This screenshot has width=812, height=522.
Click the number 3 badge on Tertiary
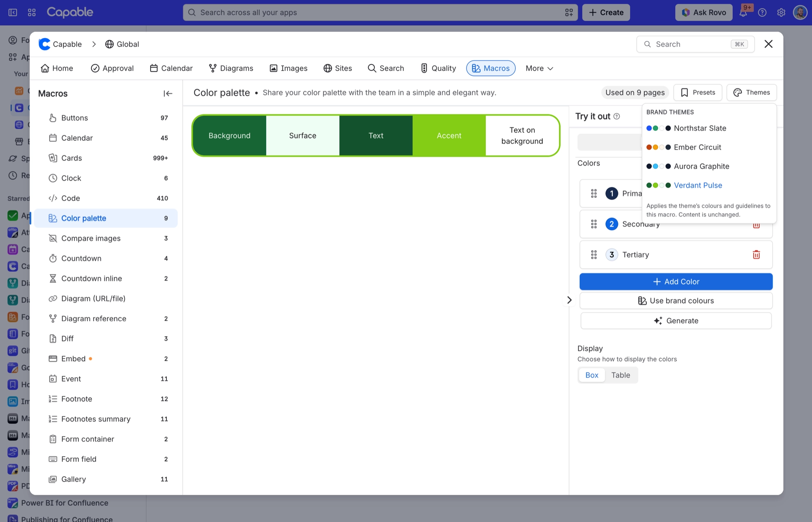[x=611, y=255]
